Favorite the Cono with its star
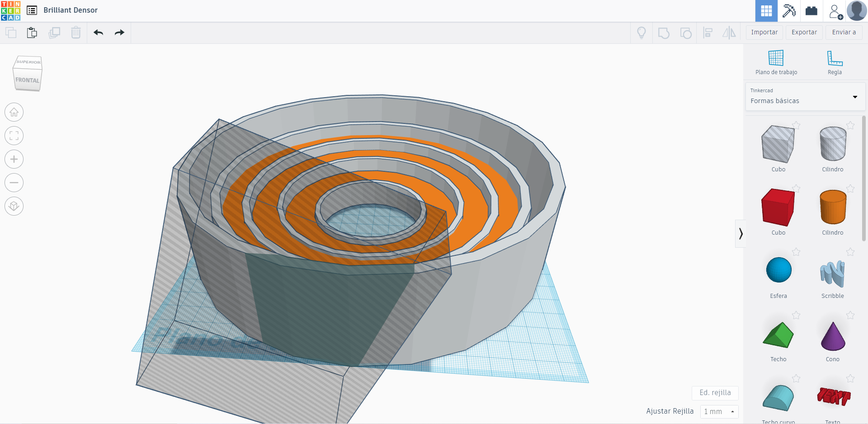Viewport: 868px width, 424px height. tap(850, 315)
